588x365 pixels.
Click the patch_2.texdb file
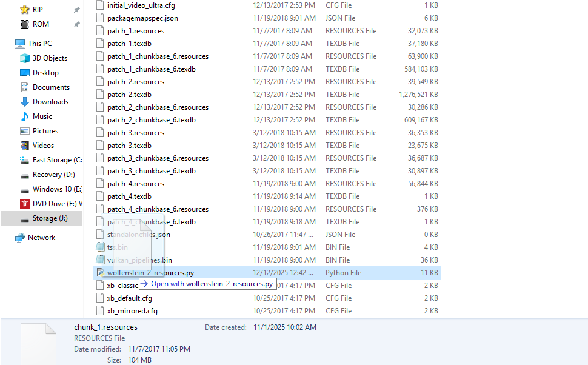[x=129, y=95]
